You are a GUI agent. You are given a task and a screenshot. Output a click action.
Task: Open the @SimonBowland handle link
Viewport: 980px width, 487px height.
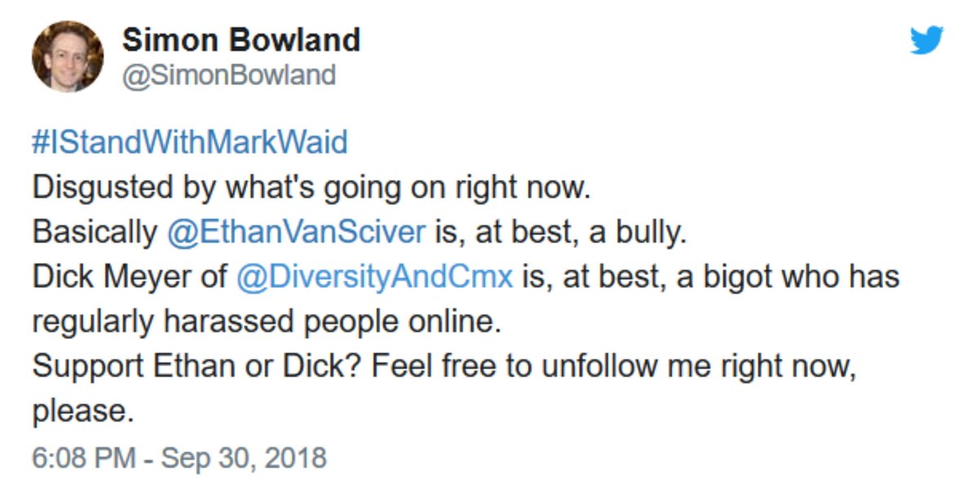[229, 75]
